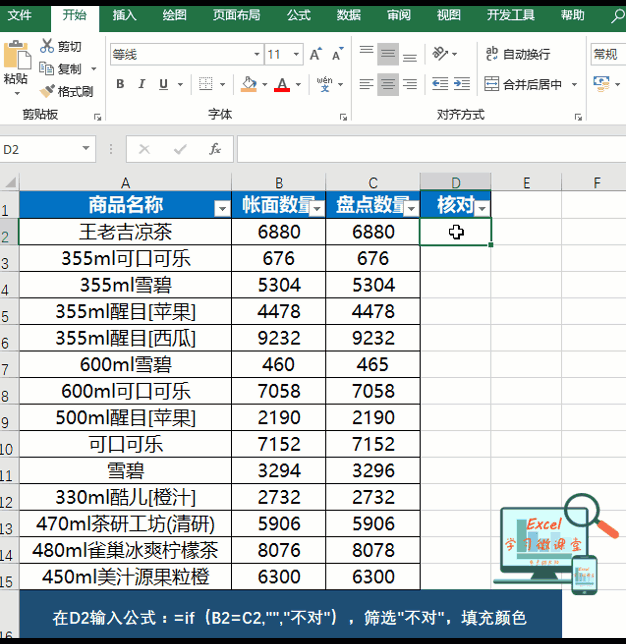
Task: Decrease font size with small A icon
Action: pos(337,54)
